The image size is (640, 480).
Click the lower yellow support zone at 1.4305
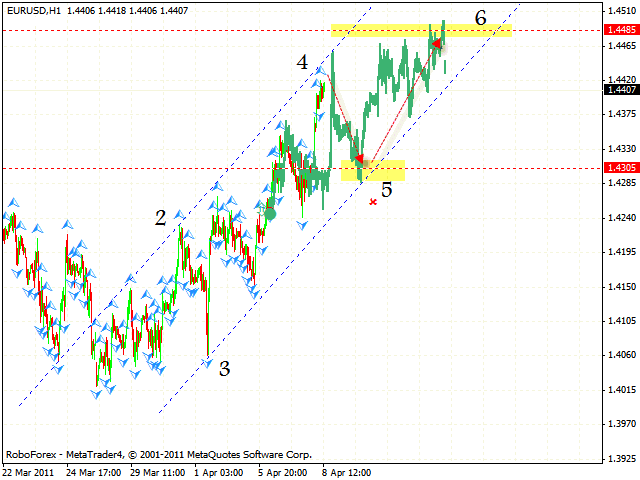[x=373, y=170]
